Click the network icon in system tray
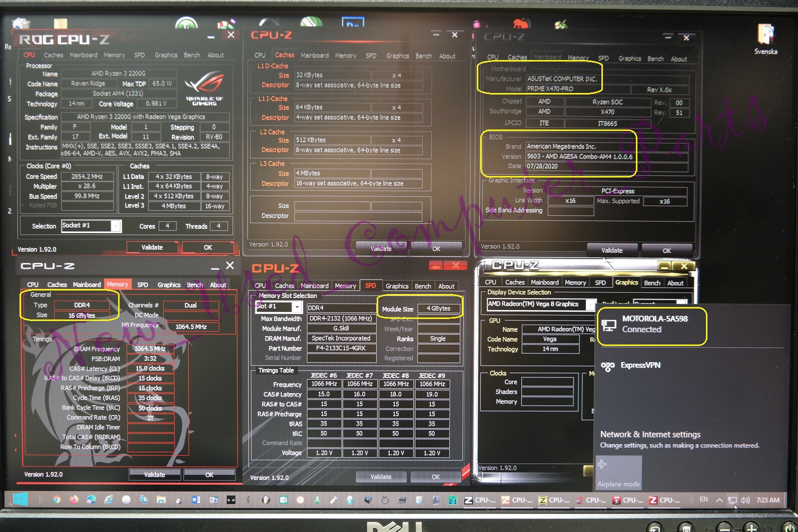 [x=732, y=500]
